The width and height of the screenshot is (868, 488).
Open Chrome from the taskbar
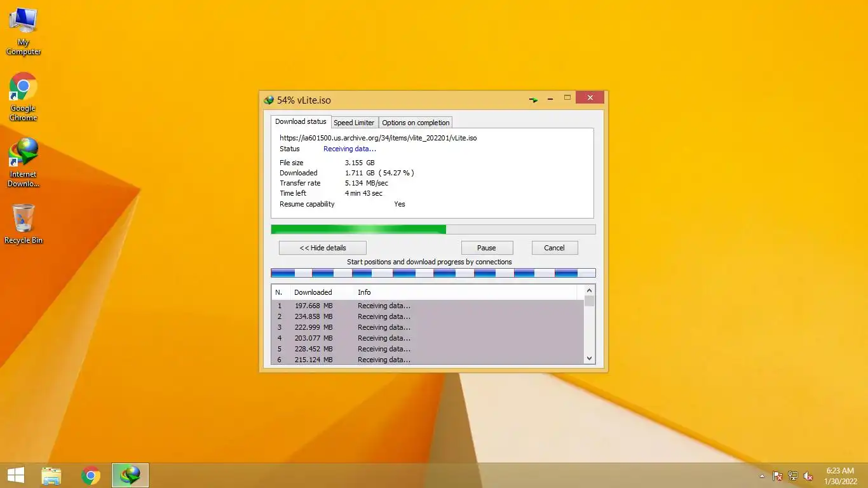(91, 475)
